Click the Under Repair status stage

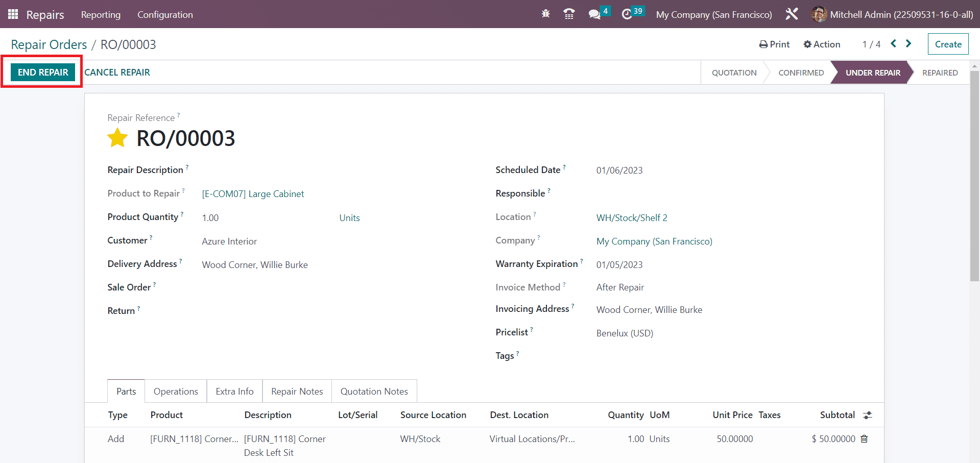pos(873,72)
